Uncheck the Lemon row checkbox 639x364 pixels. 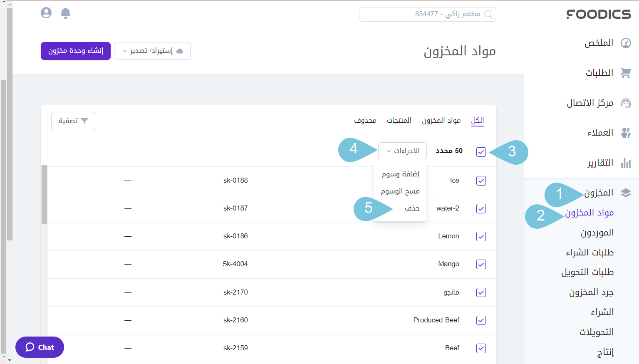(481, 237)
